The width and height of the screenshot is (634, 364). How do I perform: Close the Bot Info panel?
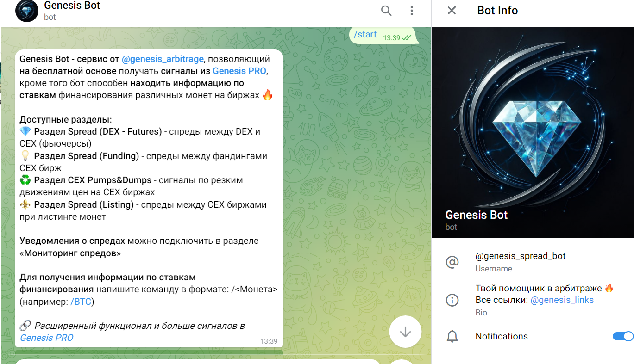(x=452, y=11)
